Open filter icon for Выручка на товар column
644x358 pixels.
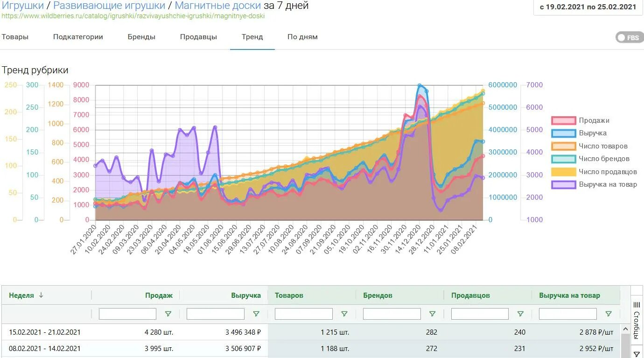pos(609,314)
